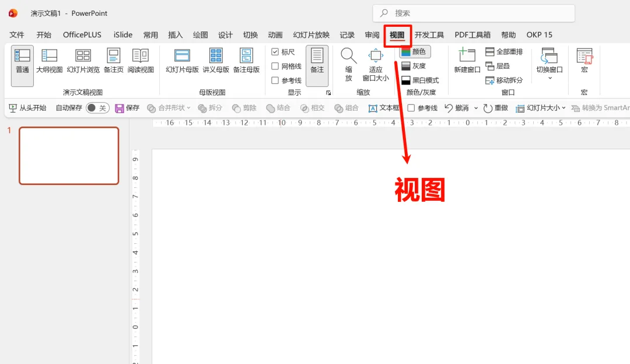Open the OfficePLUS tab
Screen dimensions: 630x364
[82, 35]
